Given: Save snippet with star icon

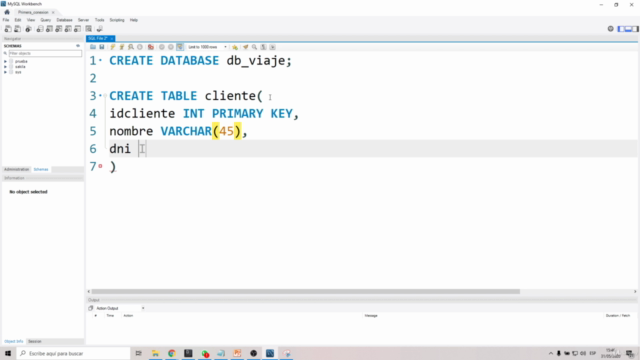Looking at the screenshot, I should pyautogui.click(x=235, y=47).
